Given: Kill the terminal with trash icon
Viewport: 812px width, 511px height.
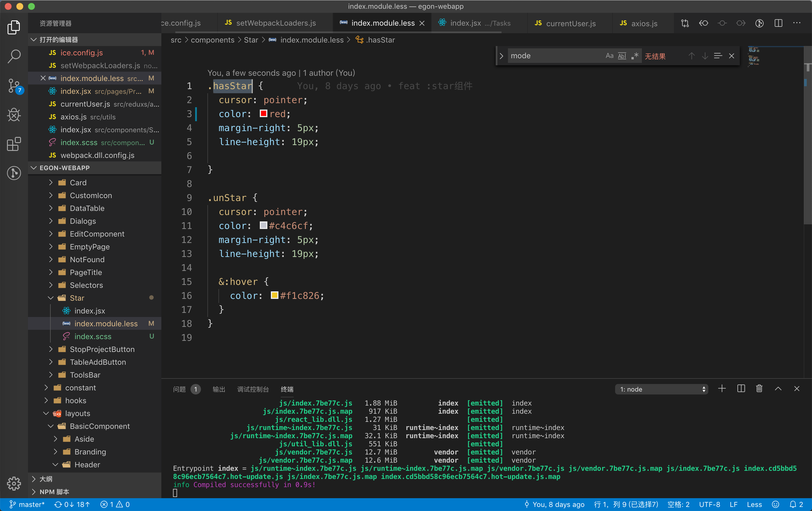Looking at the screenshot, I should [x=759, y=389].
